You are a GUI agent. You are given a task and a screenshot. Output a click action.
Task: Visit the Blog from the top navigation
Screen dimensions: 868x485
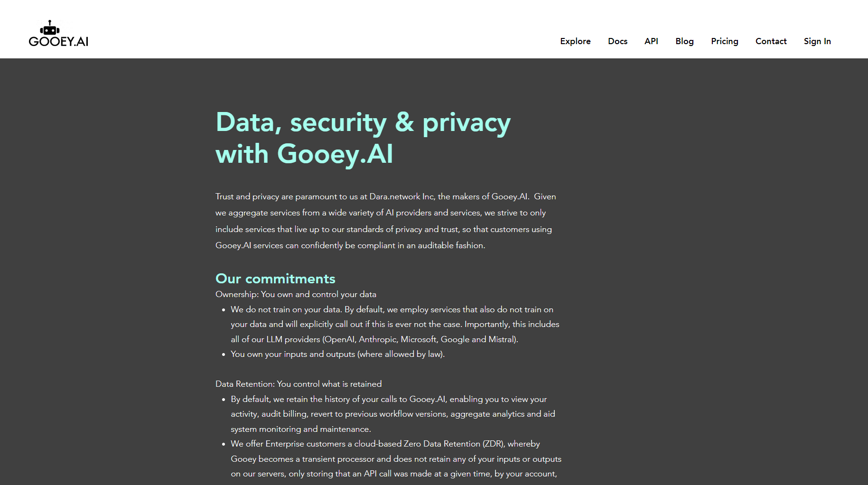[x=684, y=41]
